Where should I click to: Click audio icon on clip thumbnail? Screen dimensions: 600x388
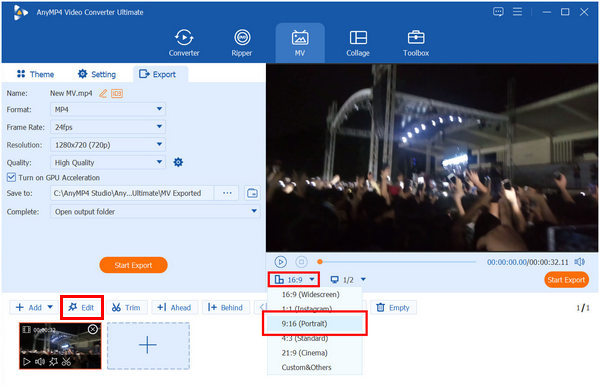tap(40, 362)
